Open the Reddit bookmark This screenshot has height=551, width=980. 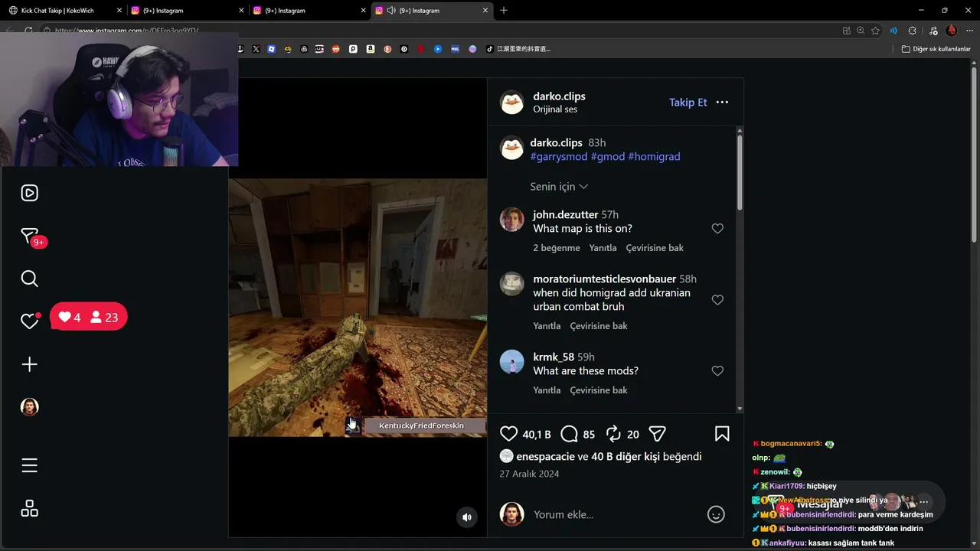(337, 49)
